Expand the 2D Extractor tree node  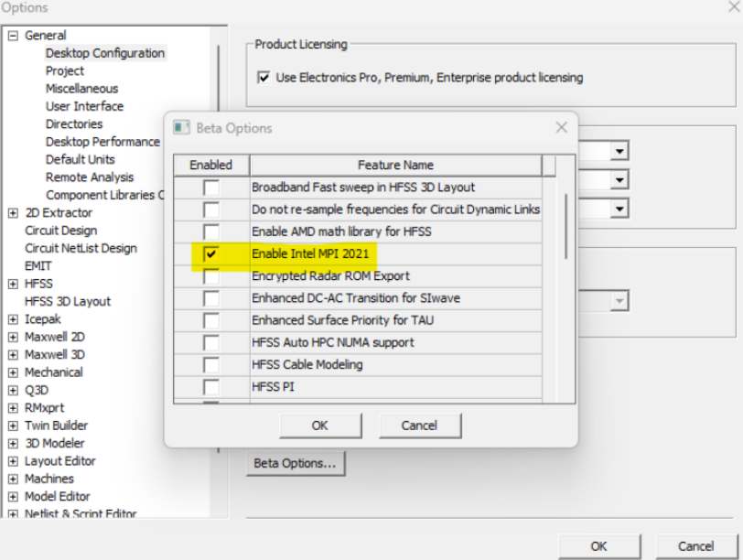[13, 213]
